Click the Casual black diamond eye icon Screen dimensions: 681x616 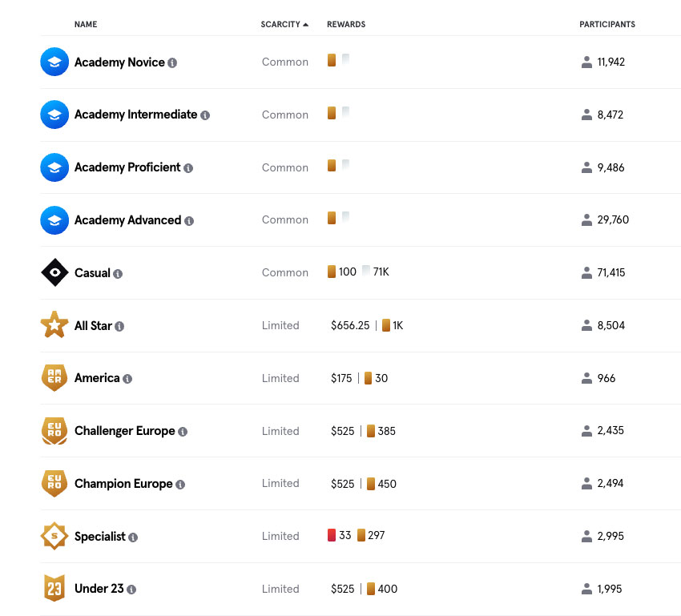[54, 272]
